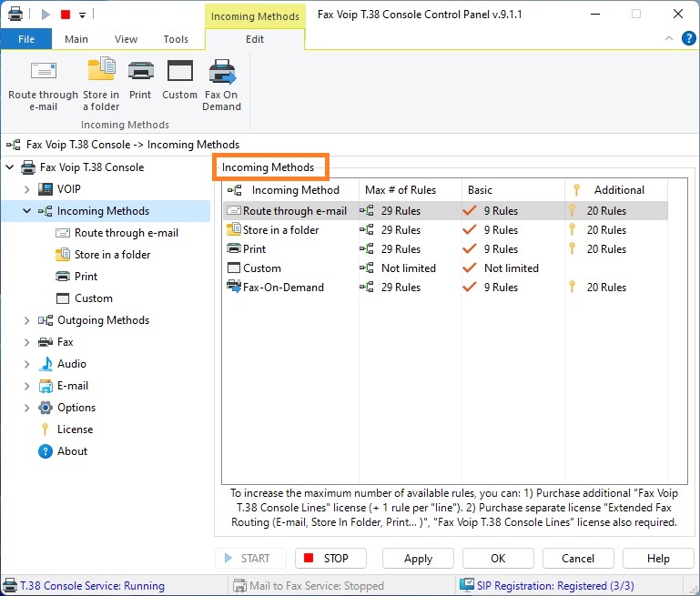Expand the VOIP tree node

[x=26, y=189]
